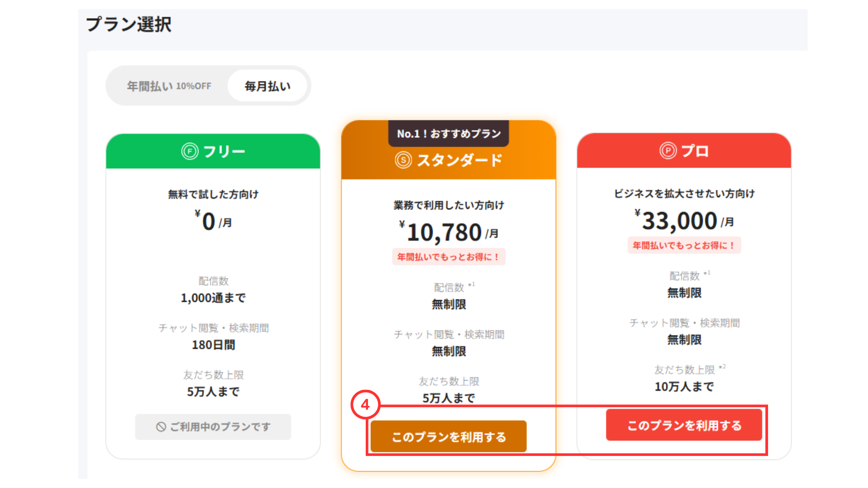This screenshot has width=868, height=488.
Task: Click the ご利用中のプランです disabled button
Action: (x=213, y=427)
